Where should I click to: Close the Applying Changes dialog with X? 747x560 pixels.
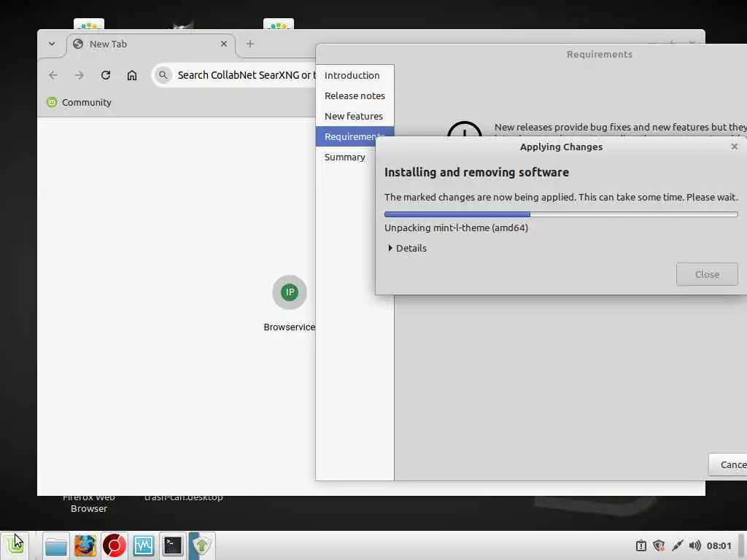click(734, 147)
